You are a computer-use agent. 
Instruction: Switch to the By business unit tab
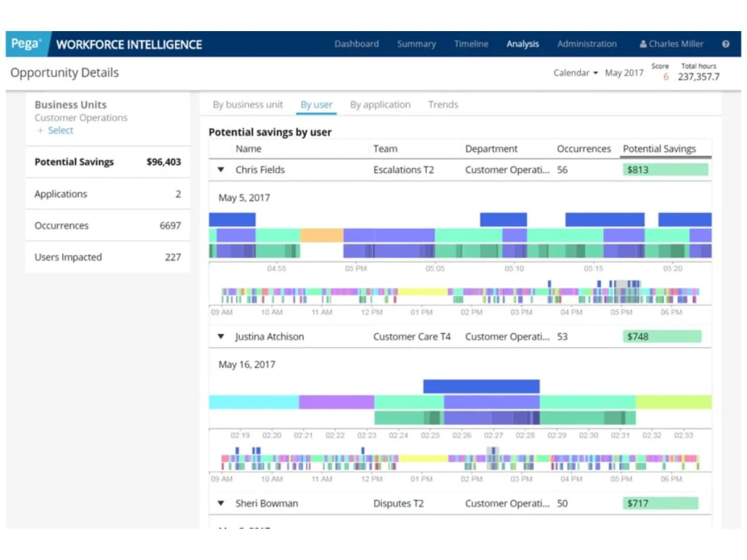pos(248,105)
